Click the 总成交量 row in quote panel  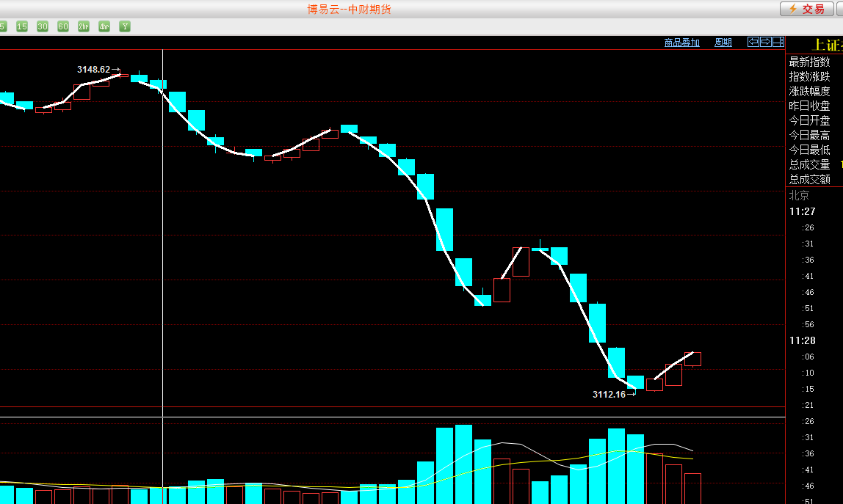pyautogui.click(x=809, y=165)
